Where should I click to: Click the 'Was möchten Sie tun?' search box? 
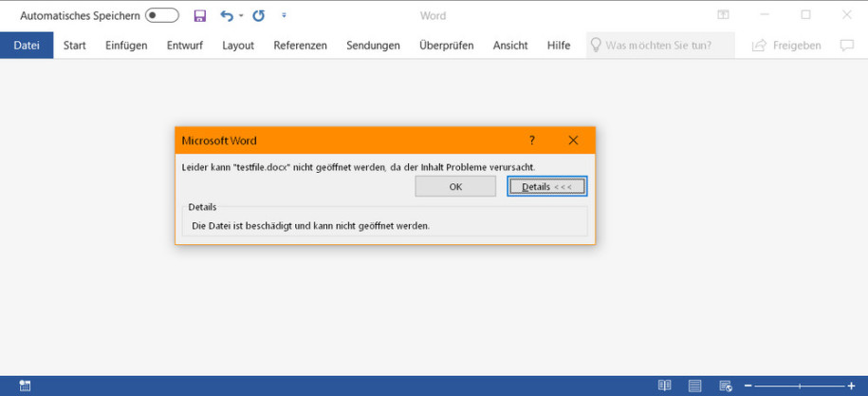pyautogui.click(x=660, y=46)
